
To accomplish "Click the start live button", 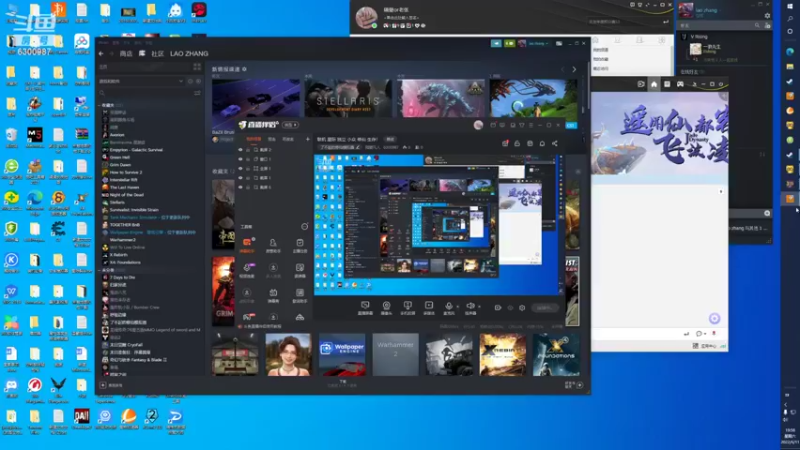I will click(x=544, y=308).
